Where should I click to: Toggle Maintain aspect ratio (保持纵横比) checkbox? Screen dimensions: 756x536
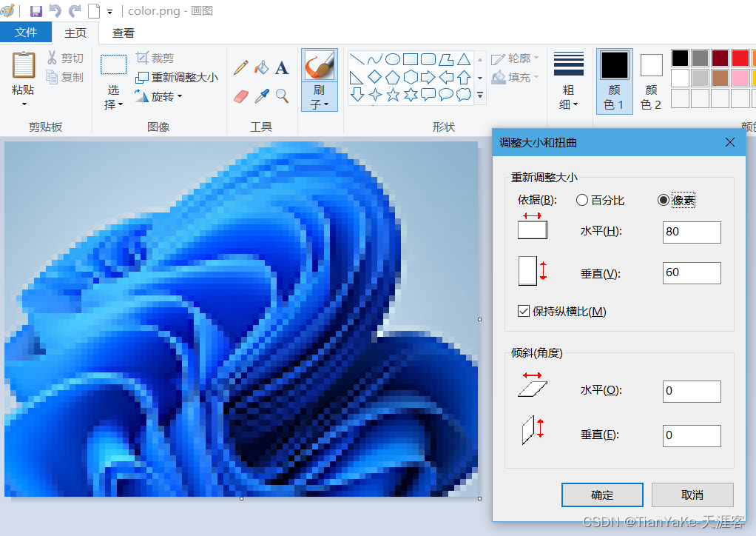click(524, 311)
